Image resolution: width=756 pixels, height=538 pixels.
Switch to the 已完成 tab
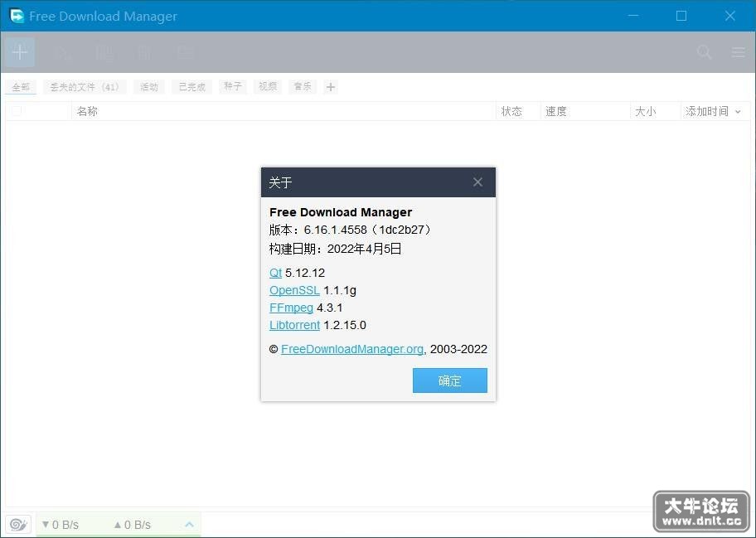(191, 87)
